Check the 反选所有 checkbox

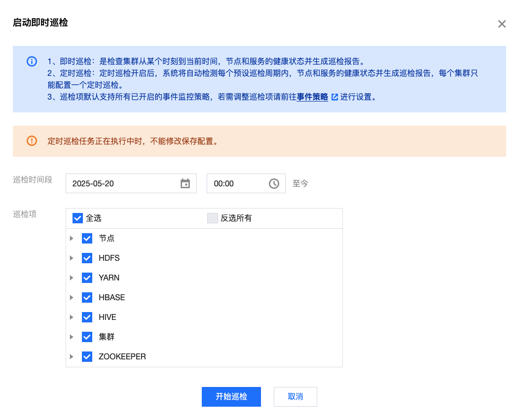213,218
